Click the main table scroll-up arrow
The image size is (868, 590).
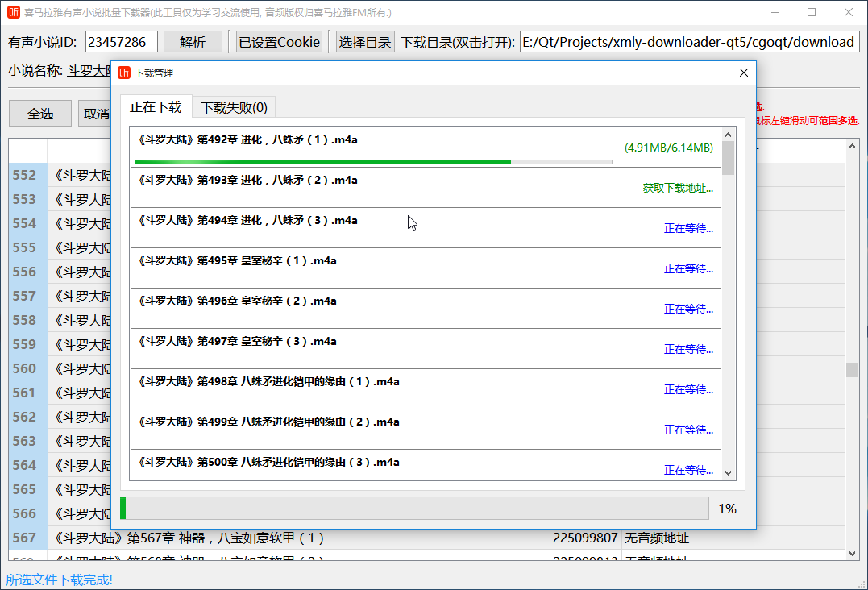852,146
